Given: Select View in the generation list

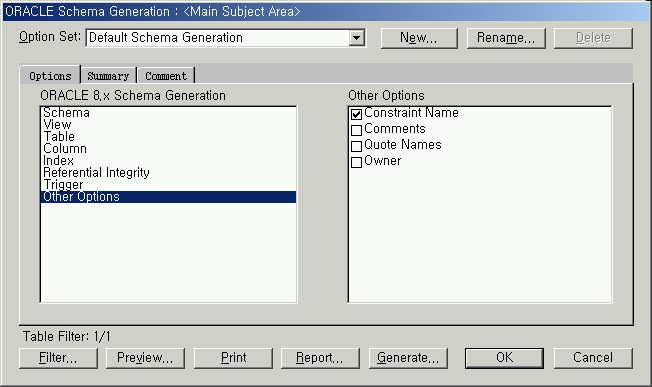Looking at the screenshot, I should [168, 124].
